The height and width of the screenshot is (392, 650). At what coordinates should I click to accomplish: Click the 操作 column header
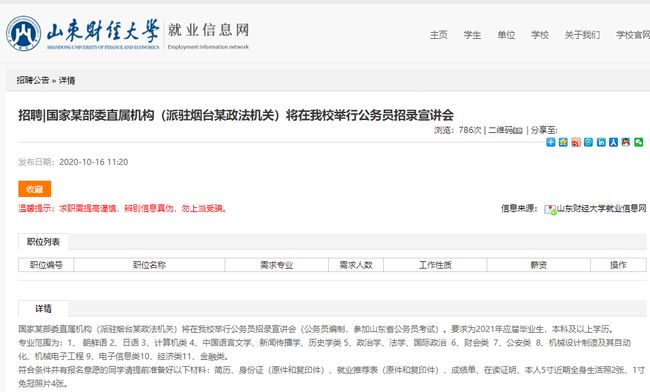[x=618, y=265]
